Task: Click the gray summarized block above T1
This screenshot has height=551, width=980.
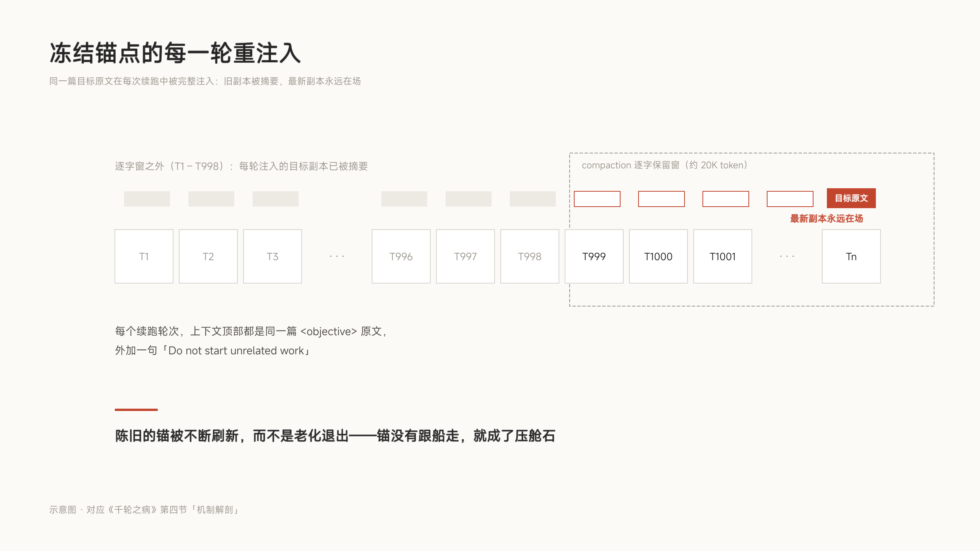Action: pos(147,199)
